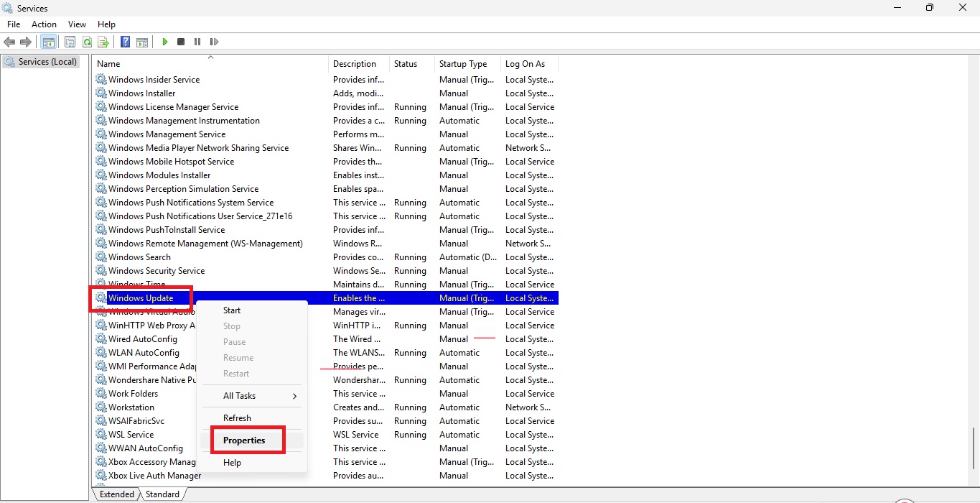Click gear icon beside Windows Modules Installer

tap(101, 175)
